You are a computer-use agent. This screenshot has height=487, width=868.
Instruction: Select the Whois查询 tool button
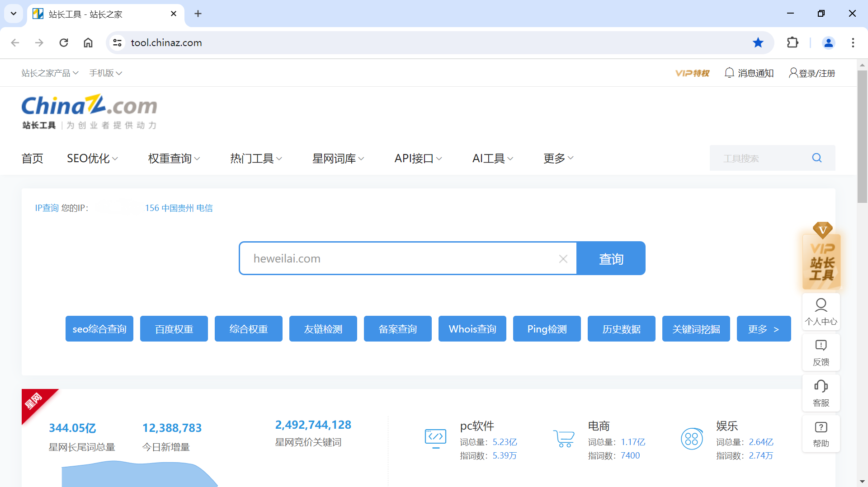pos(472,329)
